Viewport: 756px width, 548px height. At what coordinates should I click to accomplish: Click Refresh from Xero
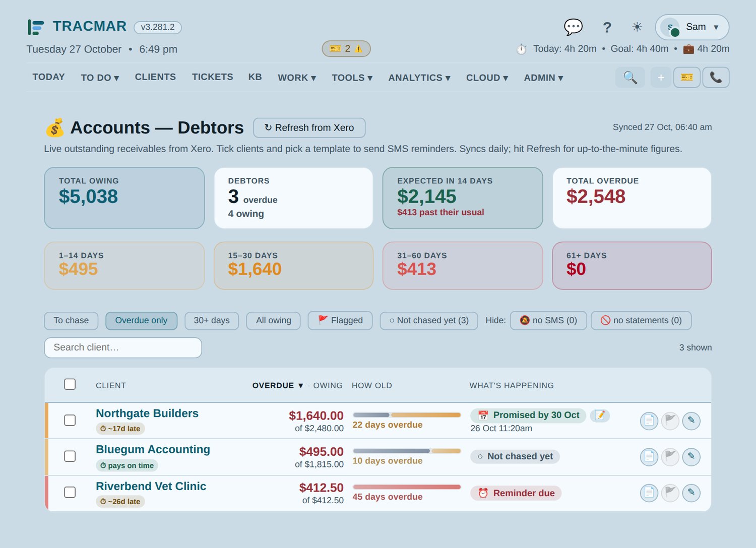[x=309, y=128]
